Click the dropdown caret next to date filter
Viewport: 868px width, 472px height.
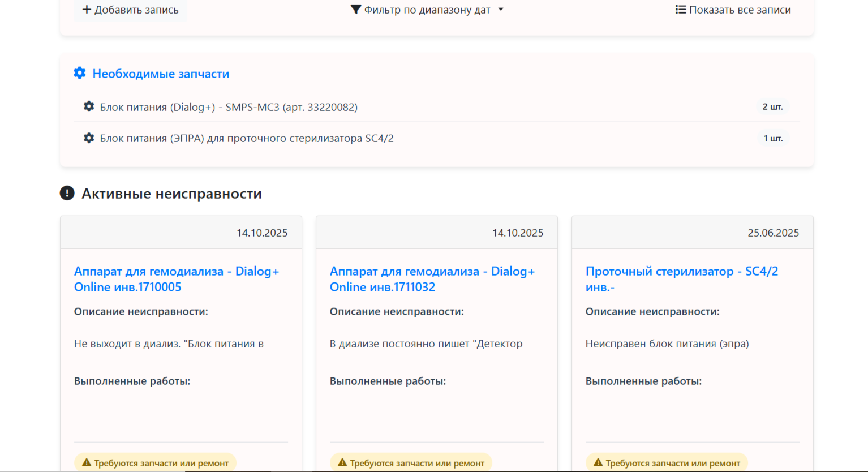click(x=501, y=10)
